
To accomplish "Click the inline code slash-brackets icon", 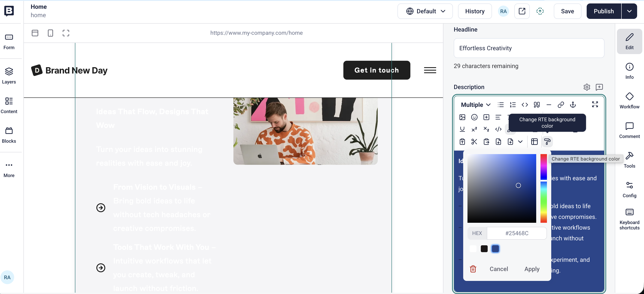I will pos(498,129).
